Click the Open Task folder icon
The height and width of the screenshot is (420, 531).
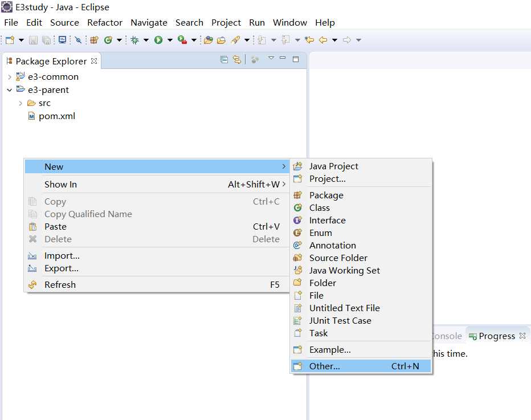(221, 40)
